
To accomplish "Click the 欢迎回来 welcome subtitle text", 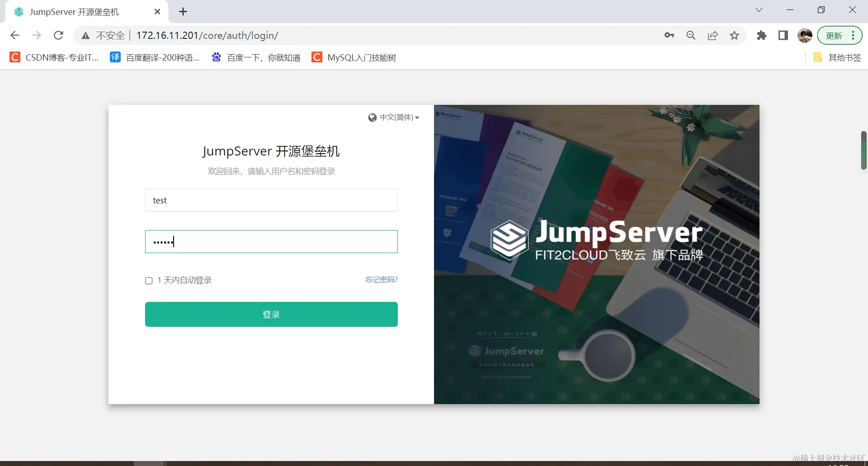I will pyautogui.click(x=271, y=171).
